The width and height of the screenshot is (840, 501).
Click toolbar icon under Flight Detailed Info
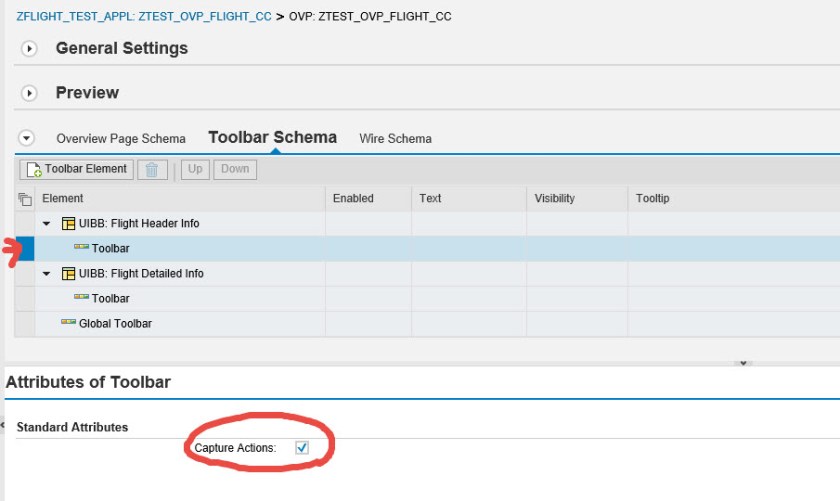[81, 298]
